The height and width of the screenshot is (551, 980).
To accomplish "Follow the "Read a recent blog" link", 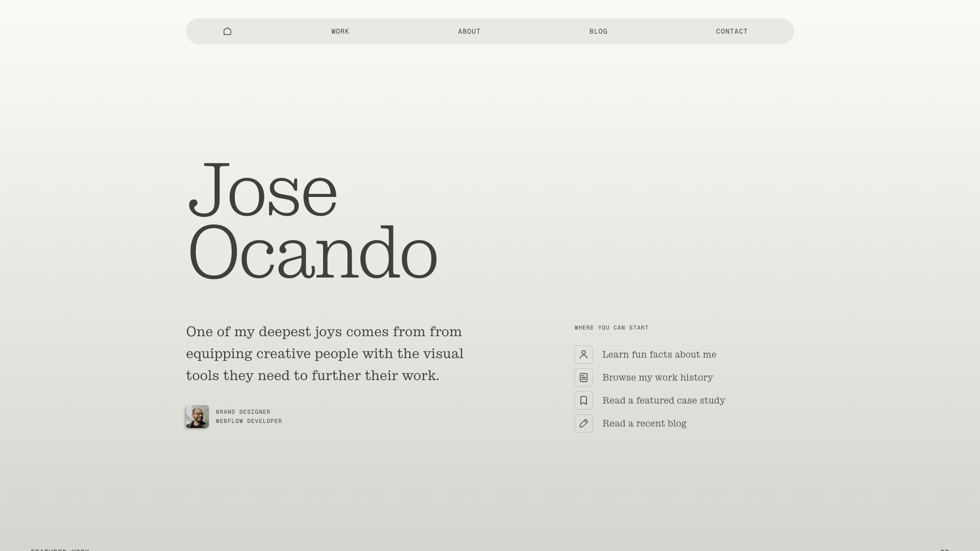I will [644, 423].
